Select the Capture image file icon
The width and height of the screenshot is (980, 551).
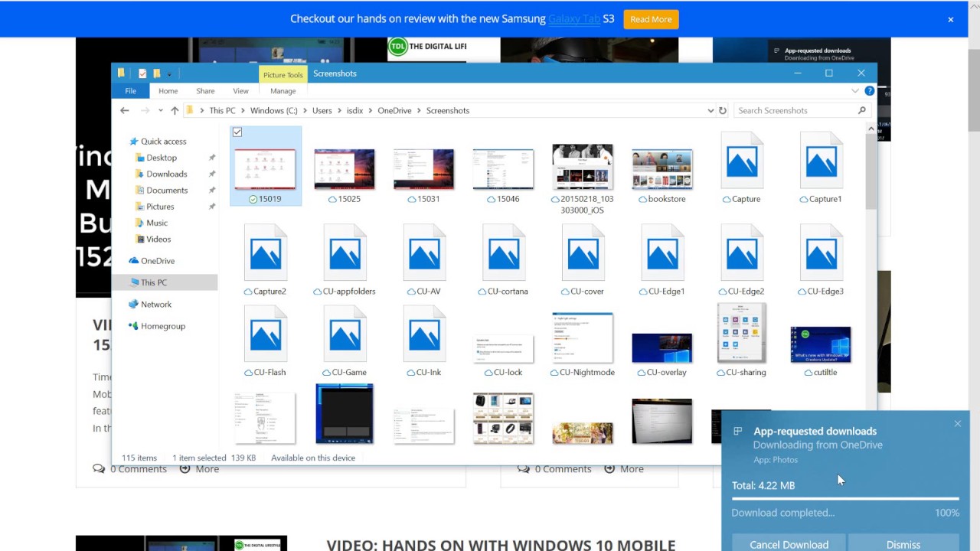[742, 161]
